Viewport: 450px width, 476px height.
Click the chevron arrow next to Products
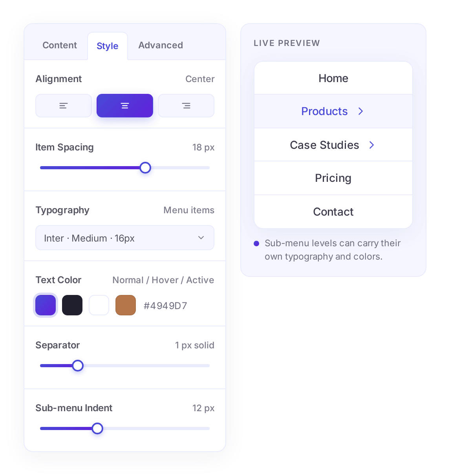click(360, 112)
